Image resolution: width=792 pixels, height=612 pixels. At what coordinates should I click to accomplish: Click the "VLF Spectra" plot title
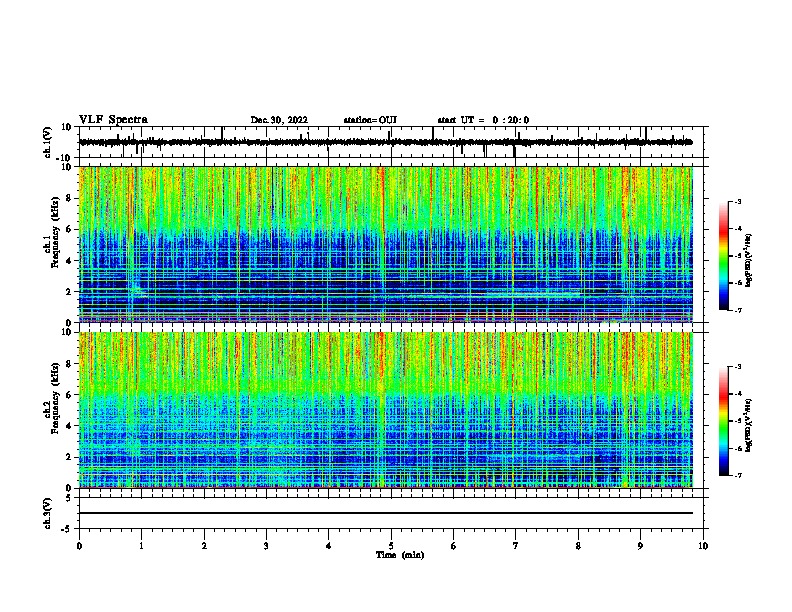tap(113, 120)
